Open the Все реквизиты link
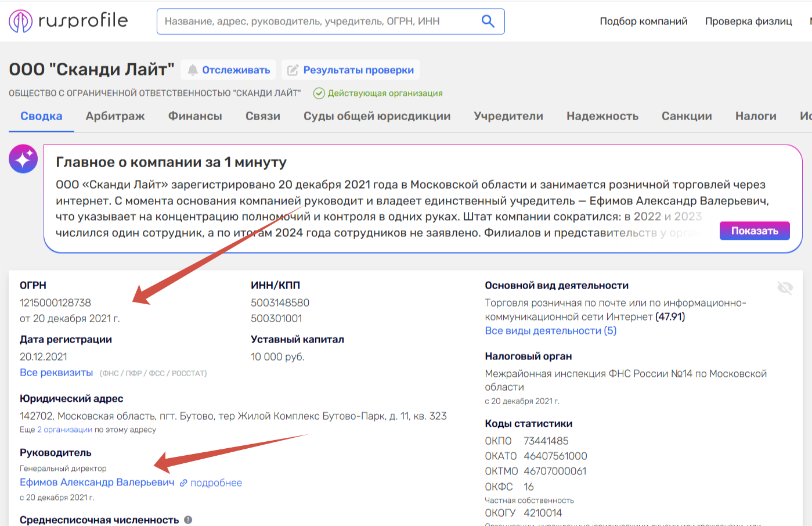This screenshot has height=526, width=812. [56, 373]
